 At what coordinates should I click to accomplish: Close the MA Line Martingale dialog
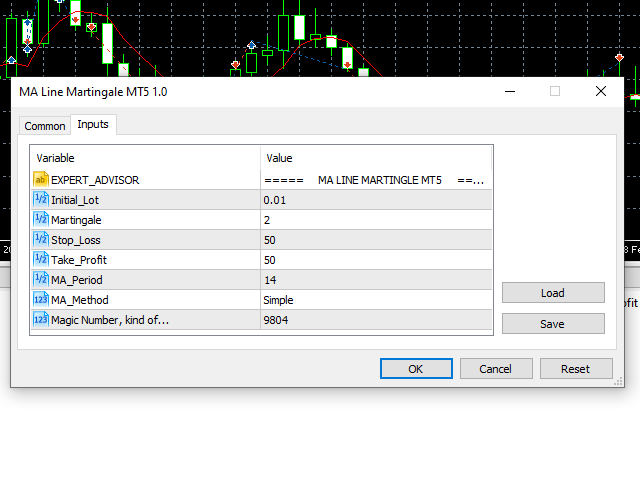[601, 91]
